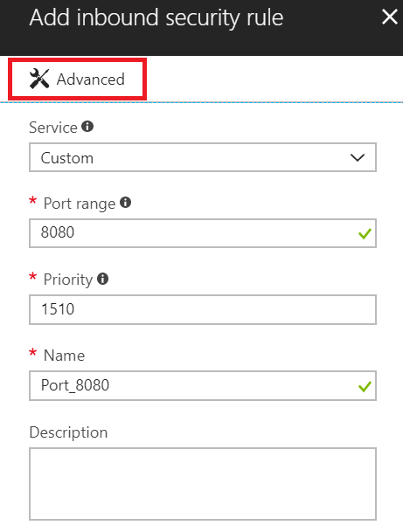Viewport: 403px width, 532px height.
Task: Click the Port range field with 8080
Action: point(203,233)
